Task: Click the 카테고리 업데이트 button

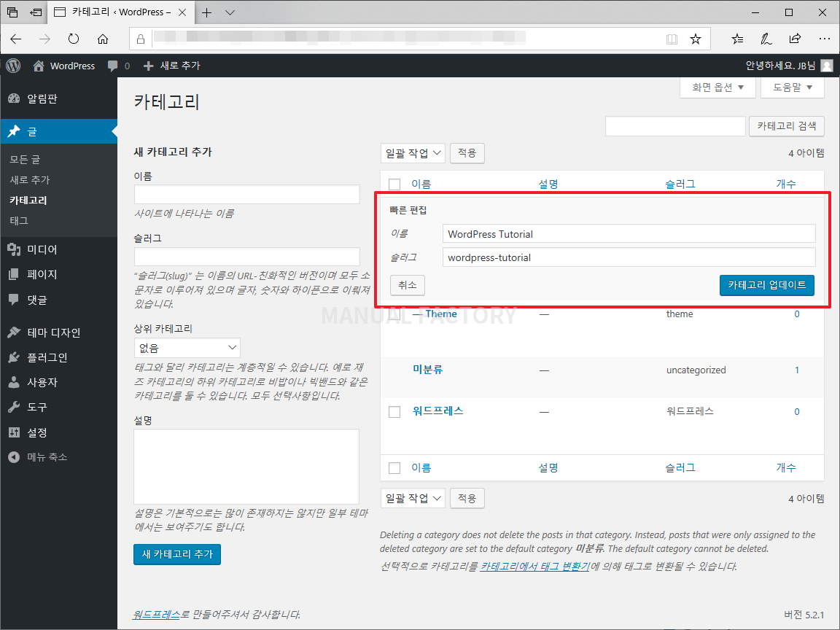Action: [766, 285]
